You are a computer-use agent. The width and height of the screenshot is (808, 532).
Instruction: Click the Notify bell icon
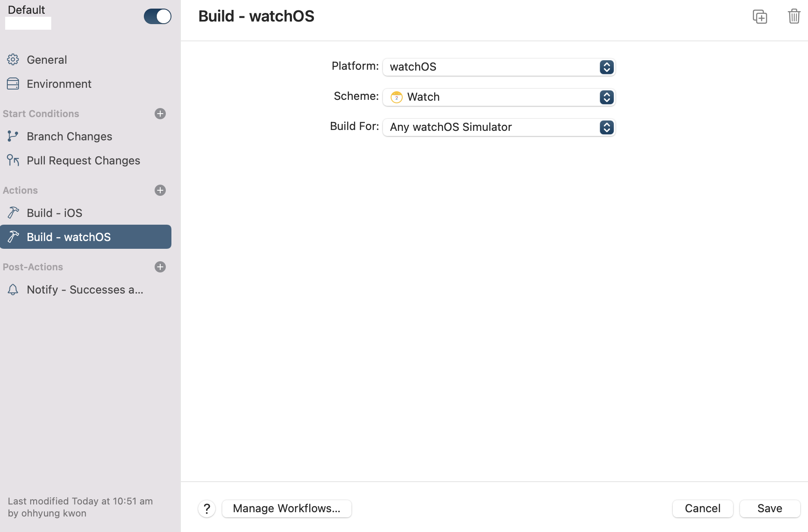[13, 290]
